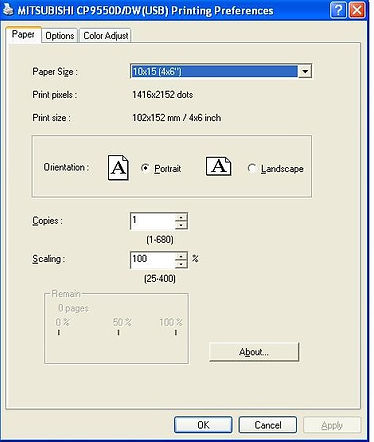This screenshot has width=374, height=442.
Task: Open the Color Adjust tab
Action: pos(106,36)
